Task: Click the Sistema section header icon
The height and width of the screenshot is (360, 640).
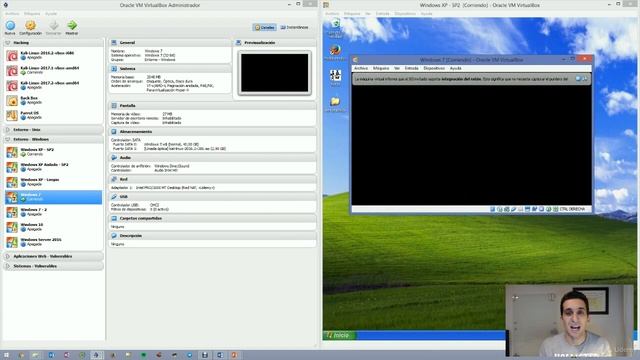Action: (x=114, y=69)
